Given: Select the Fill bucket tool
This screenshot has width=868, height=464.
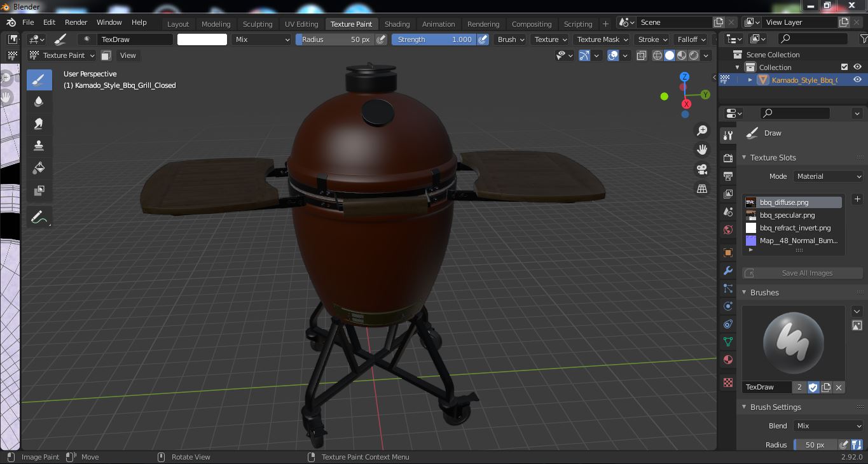Looking at the screenshot, I should tap(39, 168).
